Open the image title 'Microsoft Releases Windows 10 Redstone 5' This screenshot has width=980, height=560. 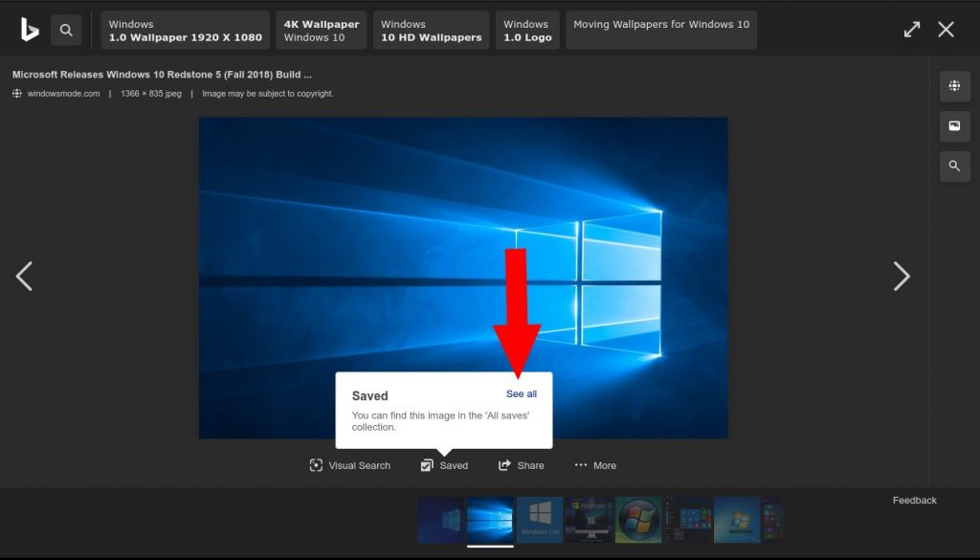pos(162,75)
